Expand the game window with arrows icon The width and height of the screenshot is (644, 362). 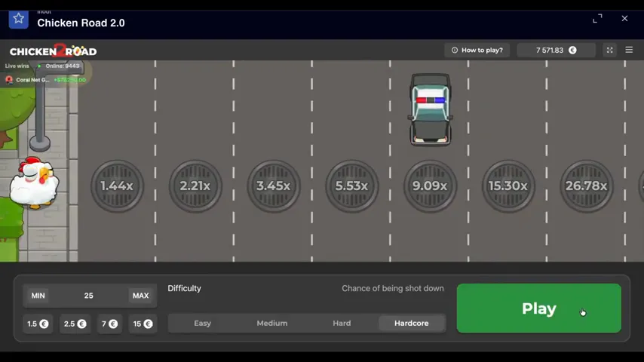click(x=597, y=19)
